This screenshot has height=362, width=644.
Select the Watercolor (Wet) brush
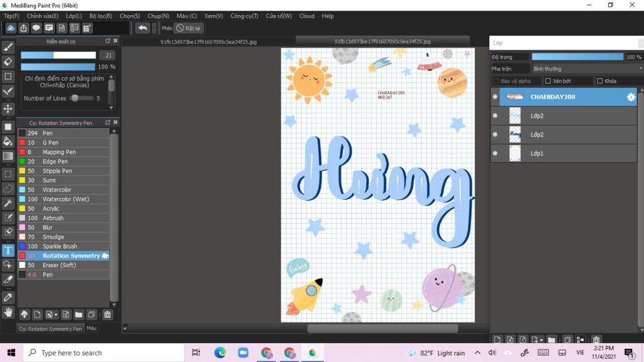click(64, 199)
